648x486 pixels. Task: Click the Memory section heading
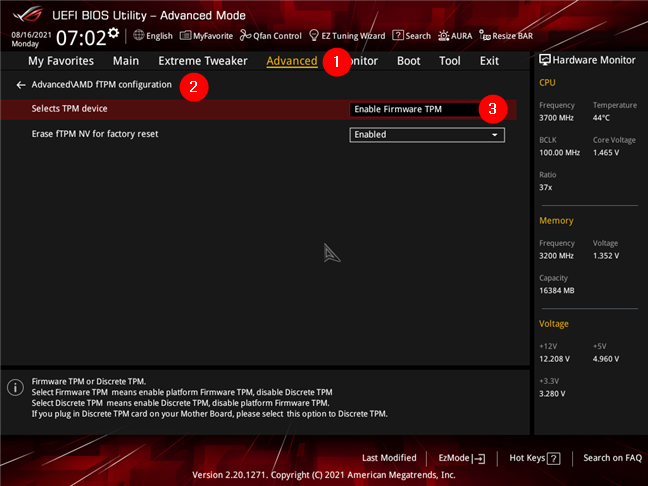[556, 221]
